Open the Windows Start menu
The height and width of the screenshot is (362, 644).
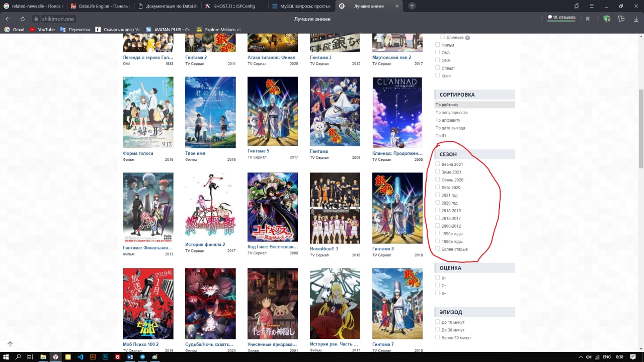pyautogui.click(x=6, y=356)
